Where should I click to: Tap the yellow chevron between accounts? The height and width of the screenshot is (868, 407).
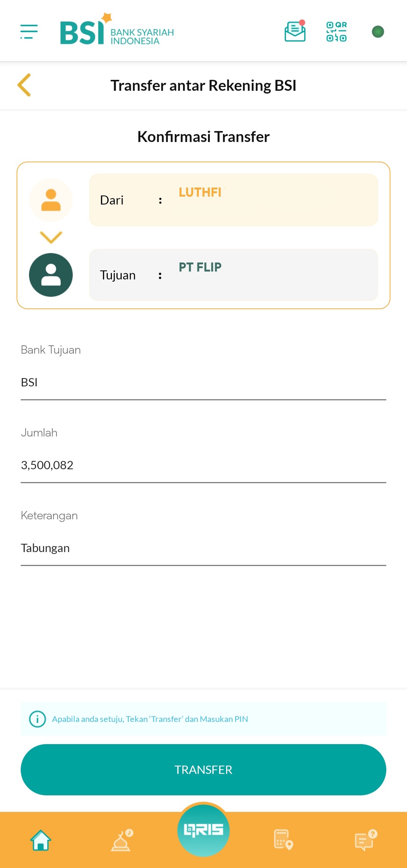51,237
